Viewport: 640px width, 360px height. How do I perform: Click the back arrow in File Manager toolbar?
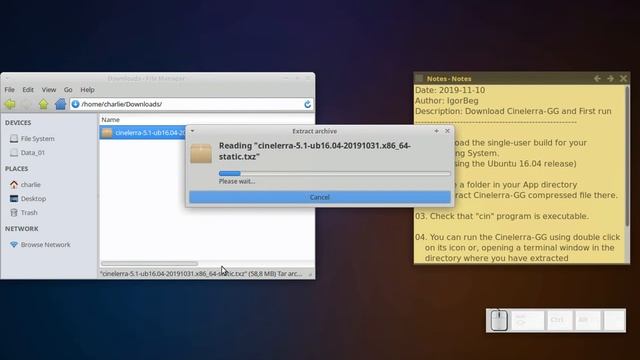click(x=10, y=104)
